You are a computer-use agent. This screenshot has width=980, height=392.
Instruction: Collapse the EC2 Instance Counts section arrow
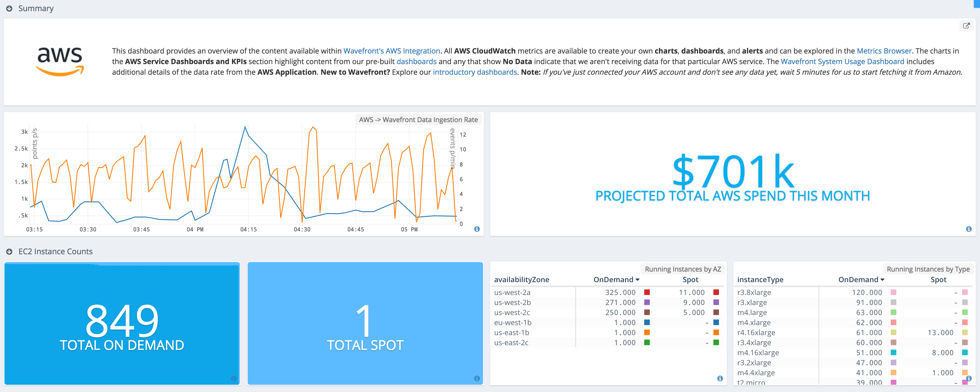click(x=9, y=252)
